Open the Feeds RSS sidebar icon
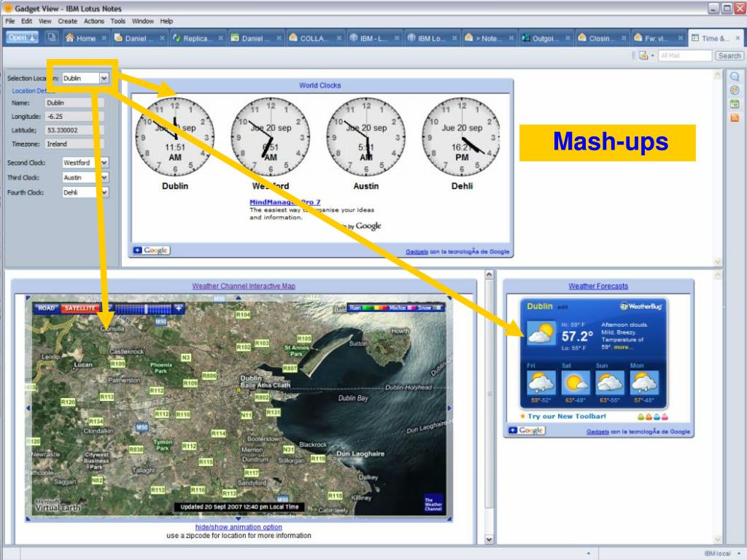The image size is (747, 560). tap(735, 117)
